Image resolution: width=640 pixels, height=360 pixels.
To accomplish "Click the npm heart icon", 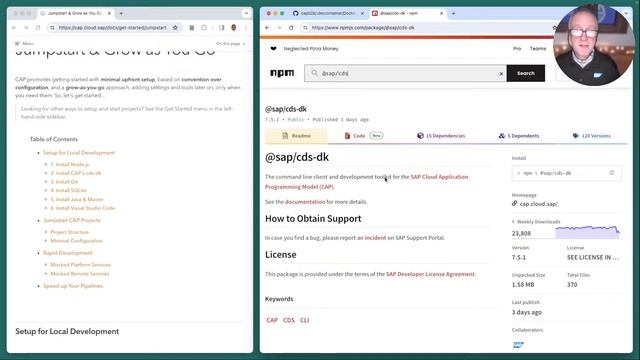I will pos(273,49).
